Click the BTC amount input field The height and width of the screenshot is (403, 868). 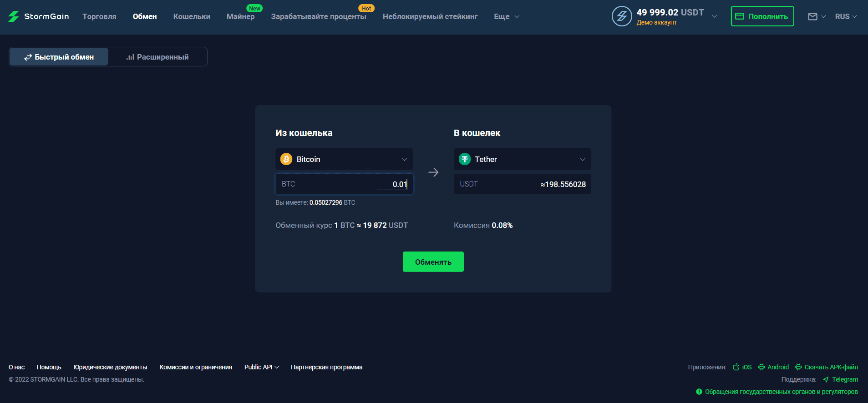click(344, 184)
